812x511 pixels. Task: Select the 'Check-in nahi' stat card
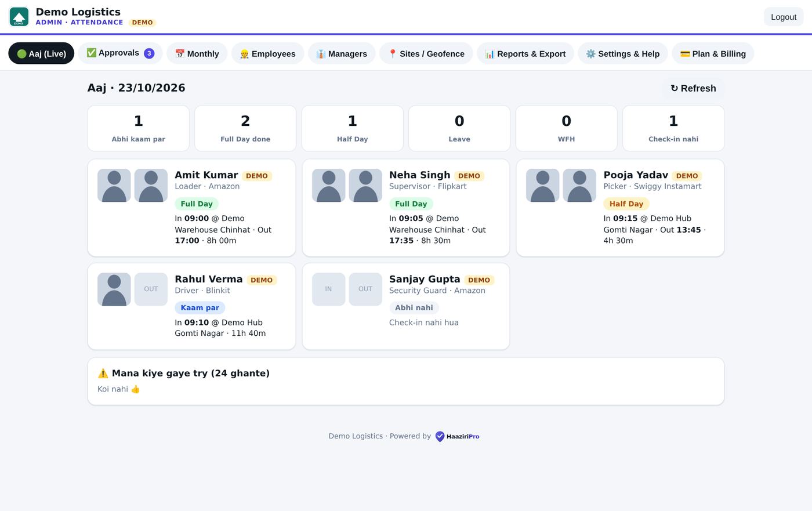point(673,128)
